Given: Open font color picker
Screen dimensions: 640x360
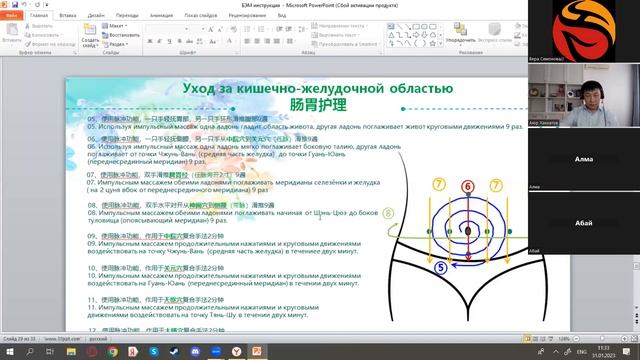Looking at the screenshot, I should [230, 41].
